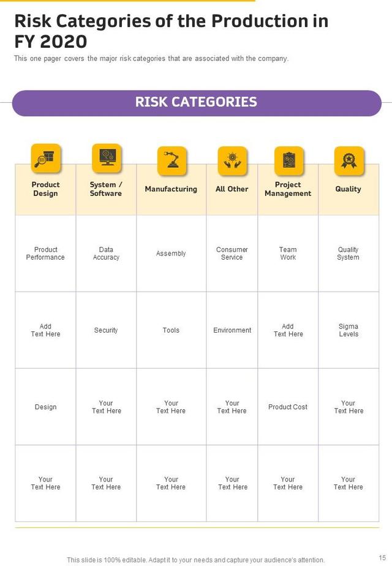Select the System / Software monitor icon
Viewport: 392px width, 566px height.
[x=107, y=159]
